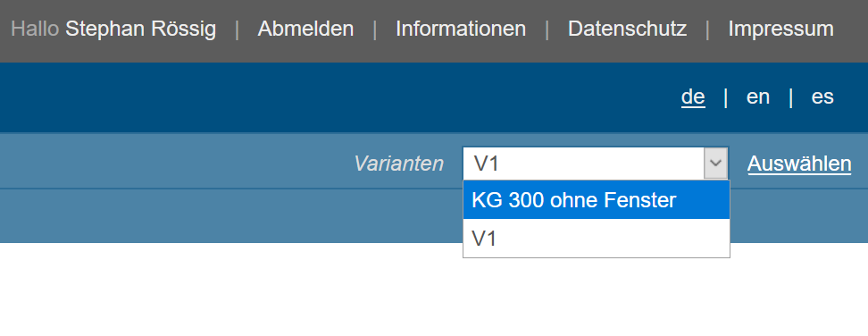Image resolution: width=868 pixels, height=336 pixels.
Task: Click the user name Stephan Rössig
Action: 140,29
